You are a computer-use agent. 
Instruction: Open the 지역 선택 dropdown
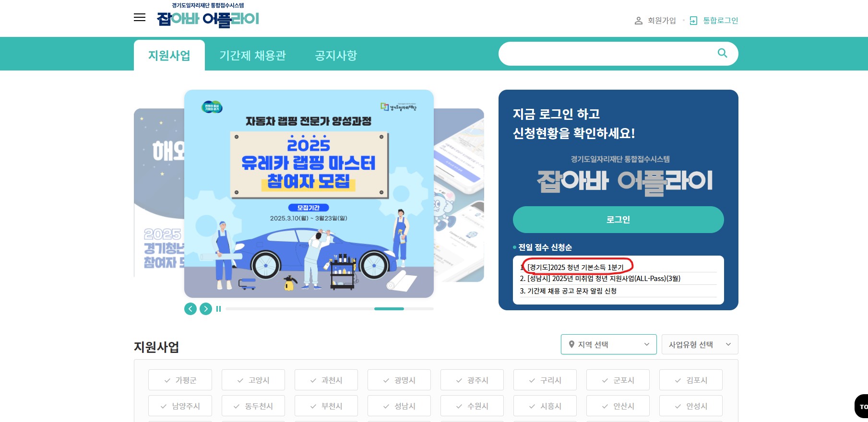pyautogui.click(x=608, y=344)
